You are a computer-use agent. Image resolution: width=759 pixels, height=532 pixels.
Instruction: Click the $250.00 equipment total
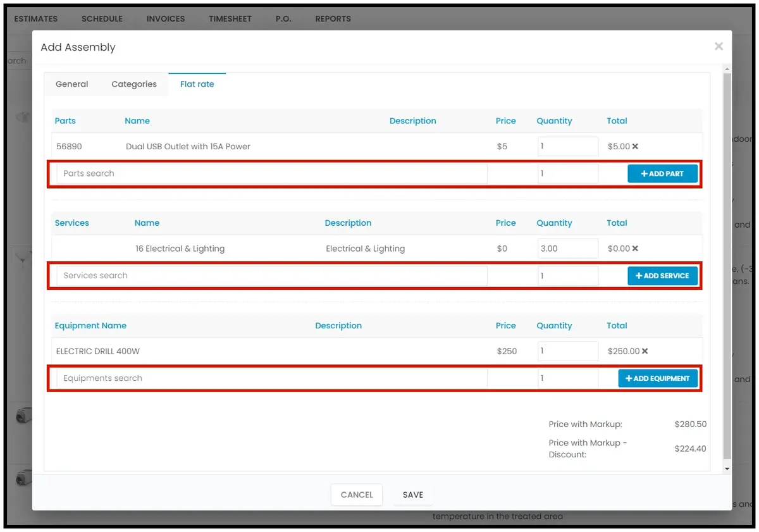[624, 352]
